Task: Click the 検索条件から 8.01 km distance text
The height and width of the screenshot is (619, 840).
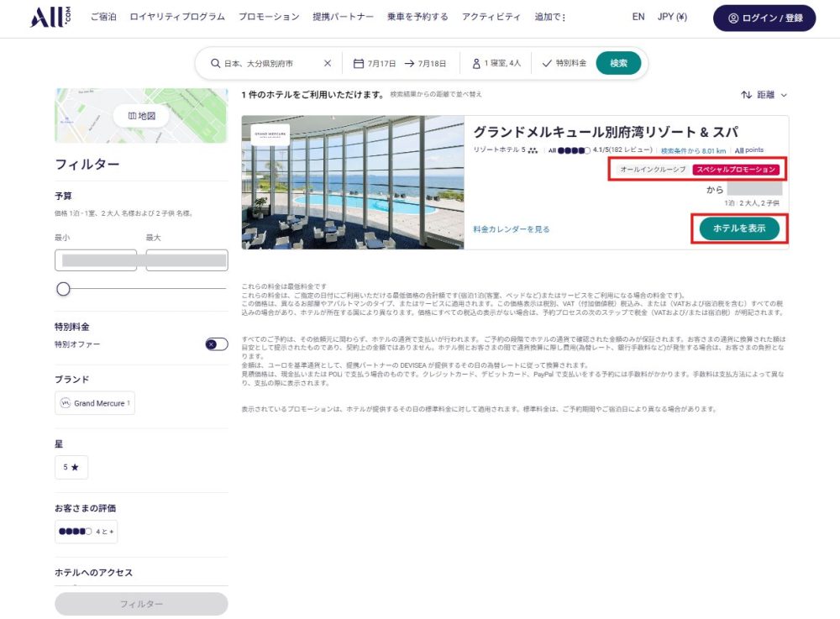Action: [693, 151]
